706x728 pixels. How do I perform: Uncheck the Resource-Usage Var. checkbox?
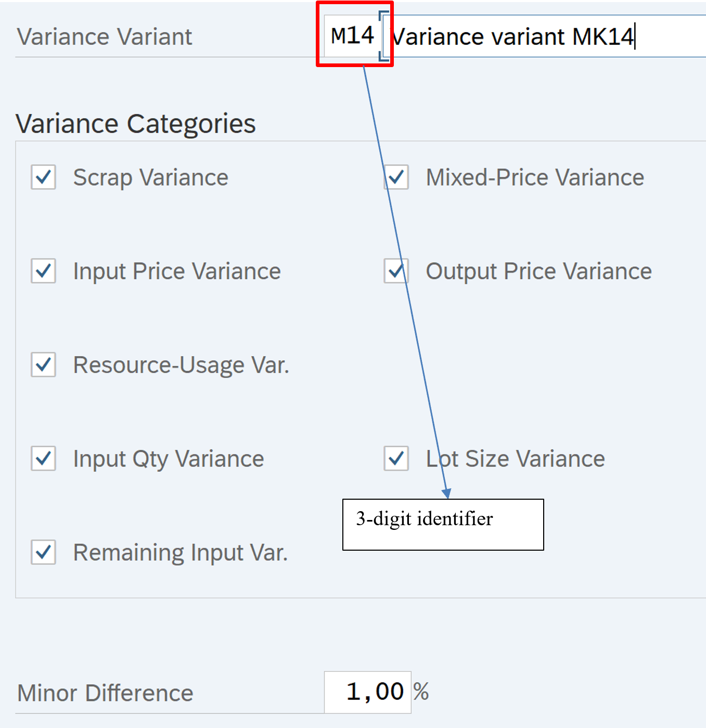click(x=43, y=365)
